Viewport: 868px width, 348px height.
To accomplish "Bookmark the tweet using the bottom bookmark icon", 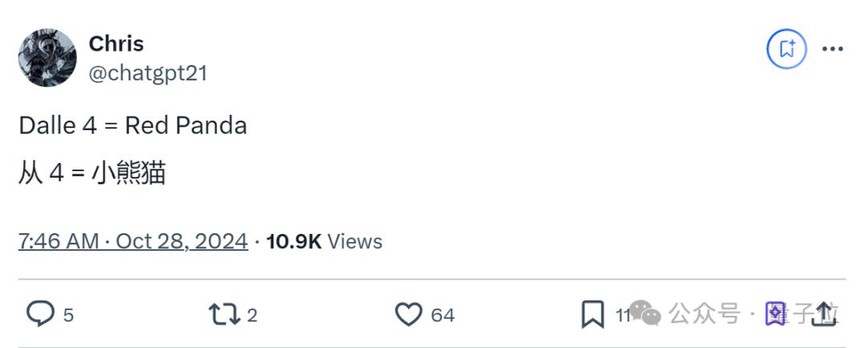I will [592, 314].
